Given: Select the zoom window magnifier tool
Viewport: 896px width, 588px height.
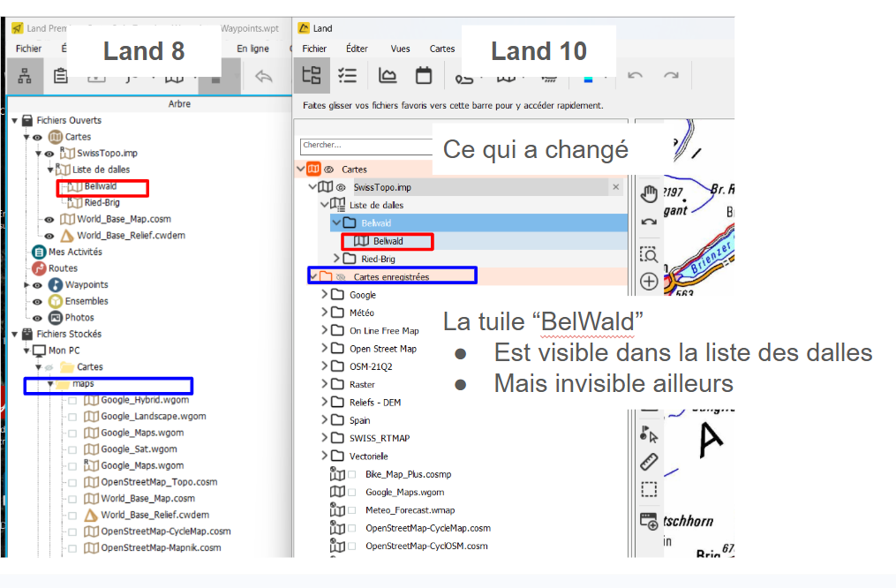Looking at the screenshot, I should point(649,254).
